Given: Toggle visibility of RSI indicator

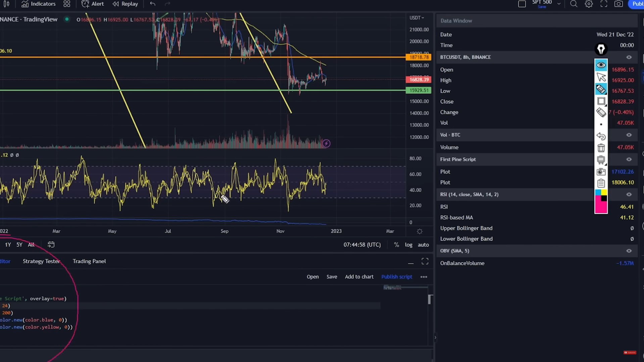Looking at the screenshot, I should [629, 194].
